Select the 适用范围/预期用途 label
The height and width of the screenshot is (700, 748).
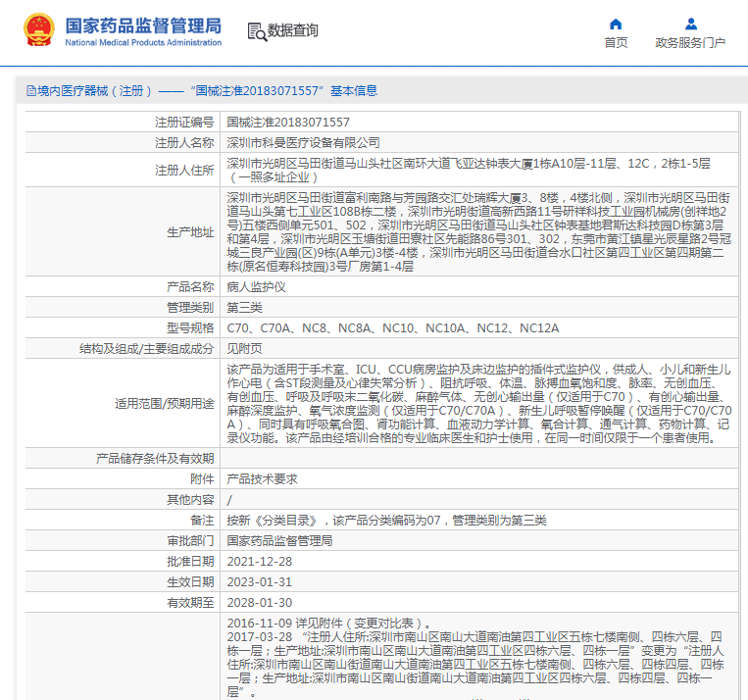pos(164,404)
